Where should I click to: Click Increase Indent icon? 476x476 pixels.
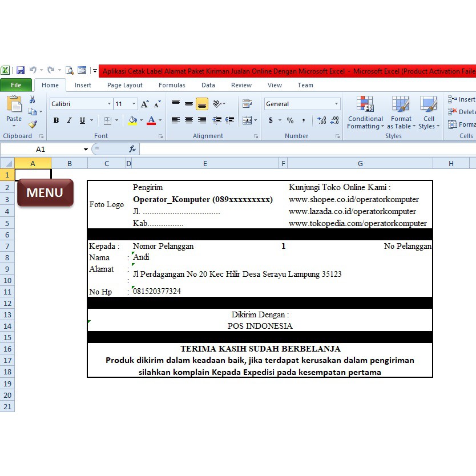click(x=230, y=120)
